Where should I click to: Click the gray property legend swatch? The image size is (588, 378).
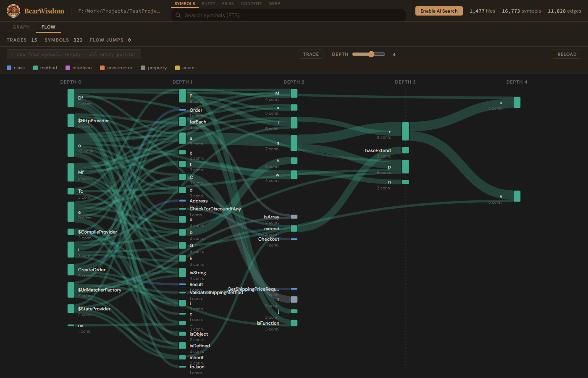pos(143,68)
